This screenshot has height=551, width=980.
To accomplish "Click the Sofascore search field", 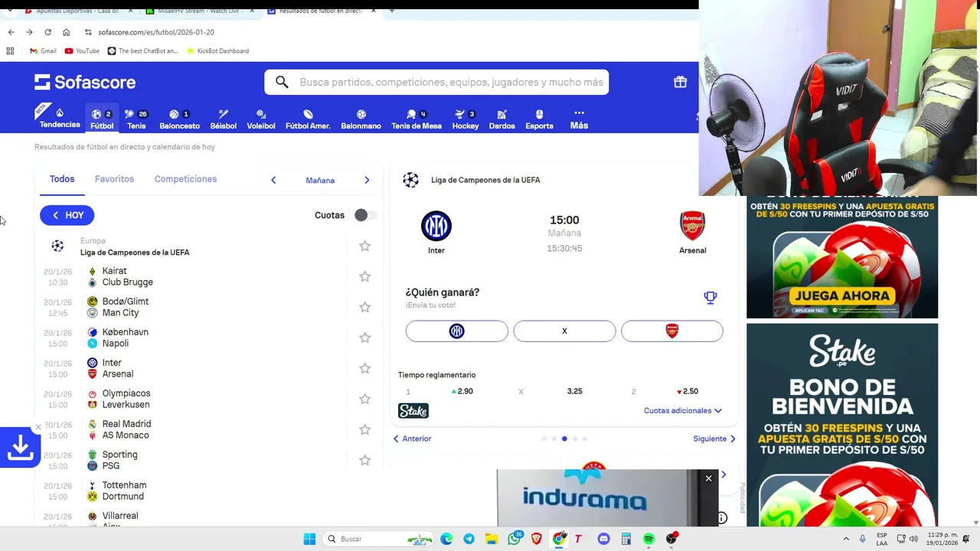I will pos(436,82).
